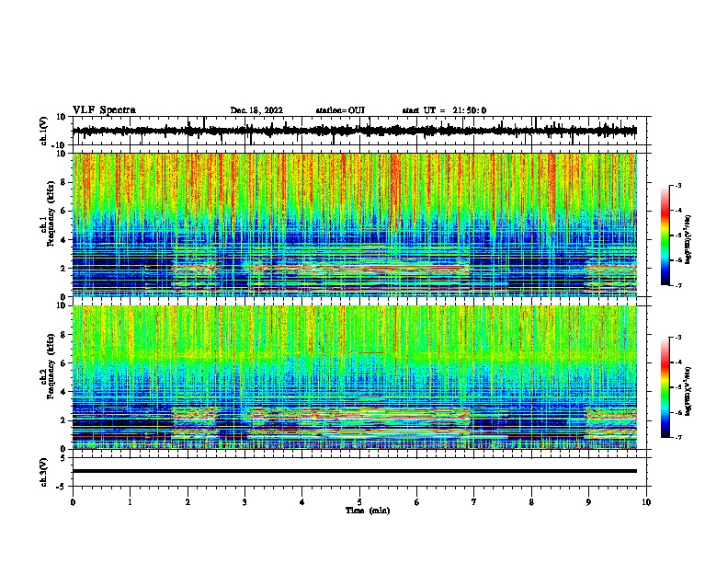Image resolution: width=728 pixels, height=563 pixels.
Task: Click time axis tick label "0"
Action: click(x=73, y=502)
